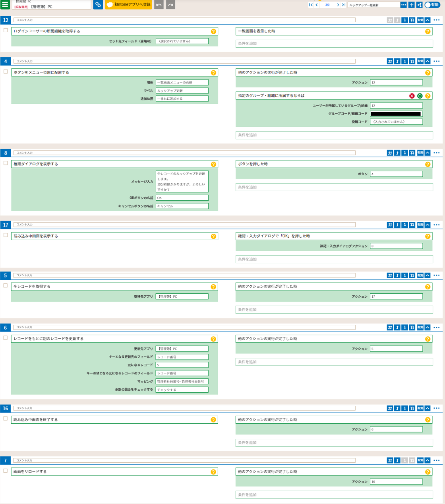Click the kintoneアプリへ登録 button
445x504 pixels.
pos(128,5)
